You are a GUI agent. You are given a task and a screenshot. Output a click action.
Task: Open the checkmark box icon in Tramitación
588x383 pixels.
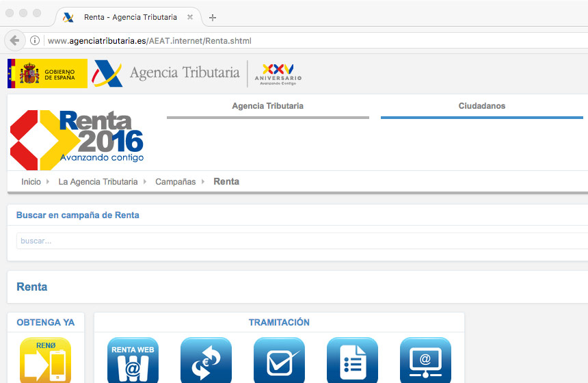pyautogui.click(x=279, y=360)
